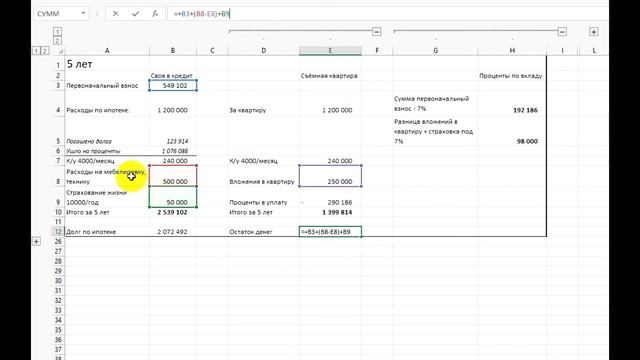The height and width of the screenshot is (360, 640).
Task: Select cell B7 with 240 000
Action: pos(173,161)
